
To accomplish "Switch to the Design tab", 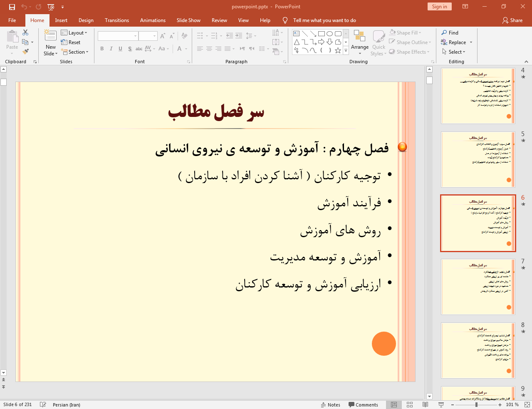I will click(86, 20).
